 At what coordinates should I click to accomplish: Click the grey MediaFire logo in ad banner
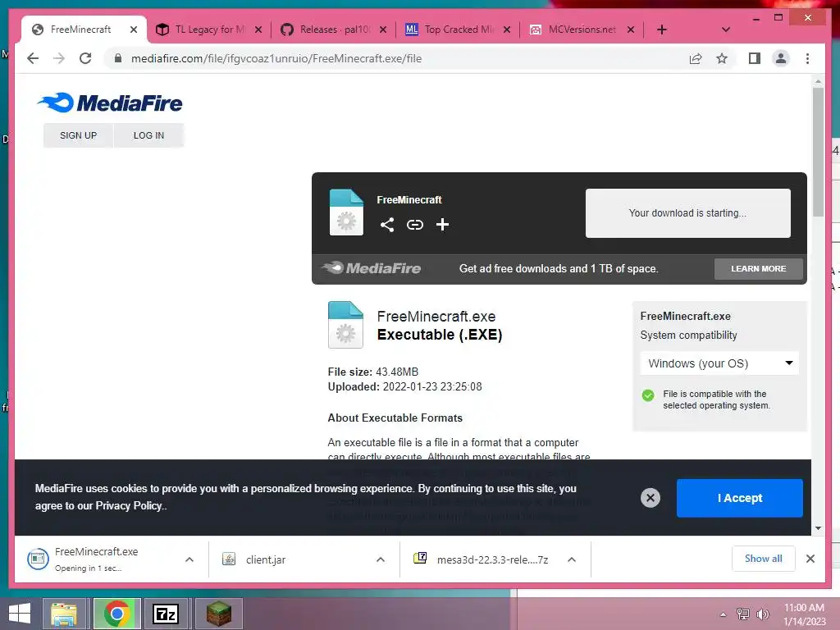(x=372, y=268)
